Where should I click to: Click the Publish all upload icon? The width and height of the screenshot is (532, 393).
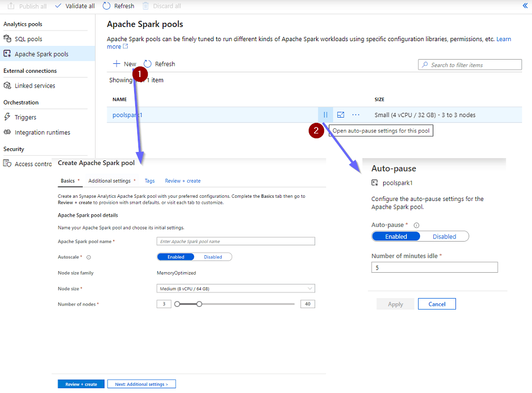pyautogui.click(x=11, y=6)
